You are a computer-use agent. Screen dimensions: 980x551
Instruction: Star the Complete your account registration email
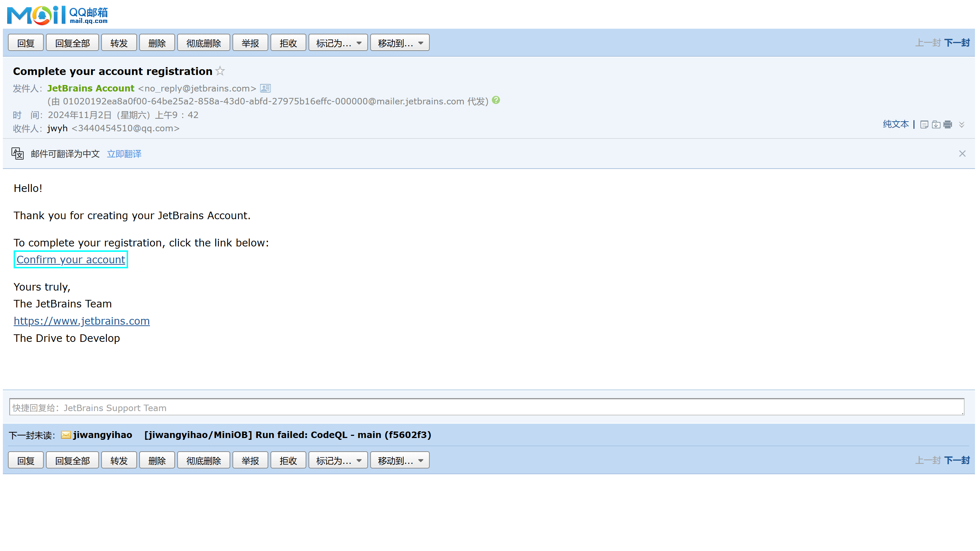pos(220,71)
